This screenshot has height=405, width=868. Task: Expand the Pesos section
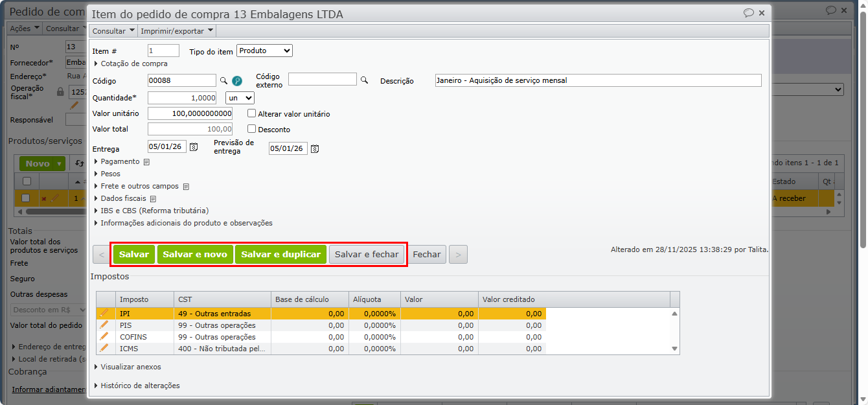(107, 174)
